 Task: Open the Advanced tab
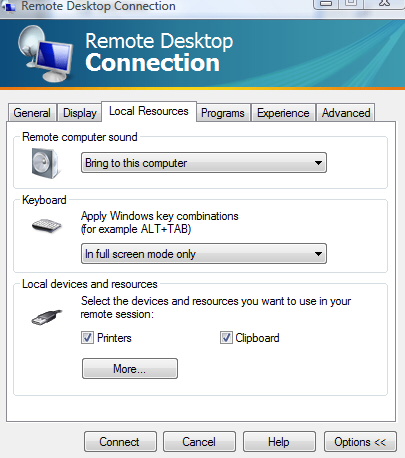click(x=346, y=113)
